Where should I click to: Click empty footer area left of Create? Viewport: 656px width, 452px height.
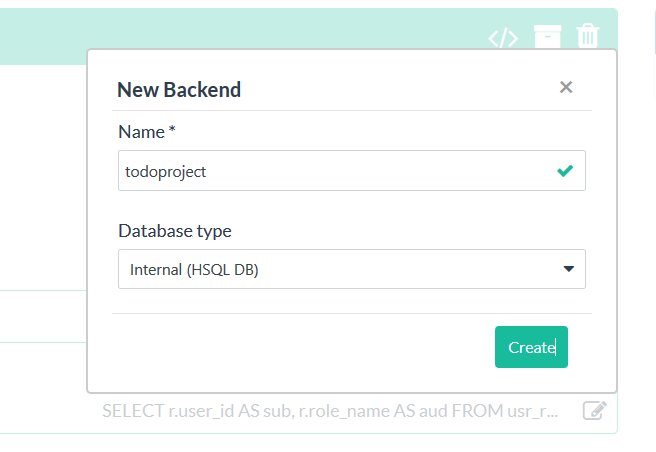(x=301, y=347)
